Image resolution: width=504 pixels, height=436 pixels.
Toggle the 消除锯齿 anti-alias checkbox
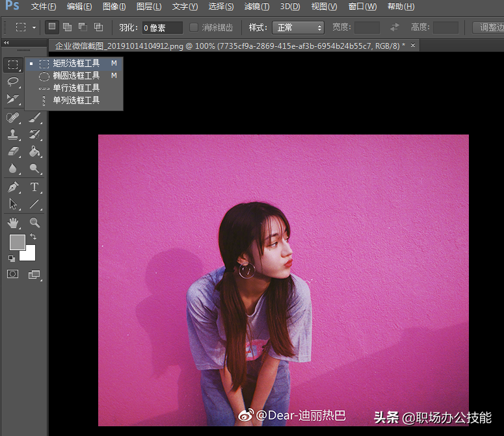pyautogui.click(x=194, y=27)
